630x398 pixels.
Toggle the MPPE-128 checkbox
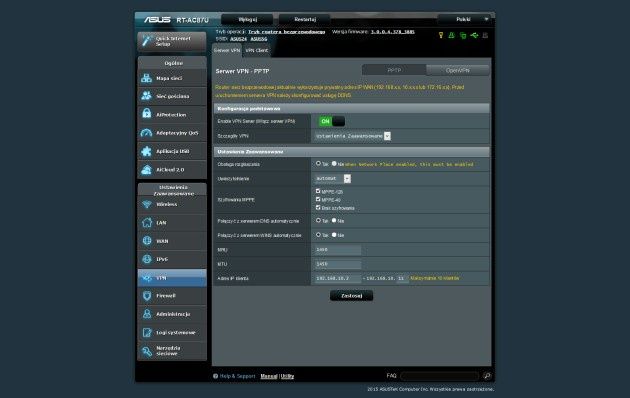(318, 191)
